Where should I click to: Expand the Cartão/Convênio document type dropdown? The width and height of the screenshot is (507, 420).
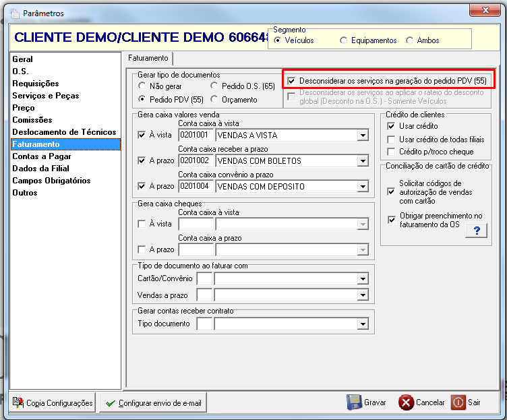[x=363, y=278]
